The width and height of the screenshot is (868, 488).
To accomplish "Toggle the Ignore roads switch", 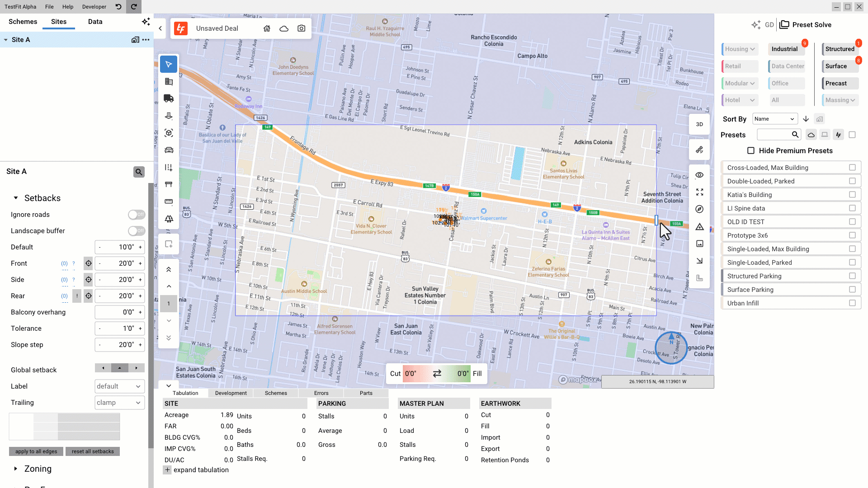I will tap(136, 215).
